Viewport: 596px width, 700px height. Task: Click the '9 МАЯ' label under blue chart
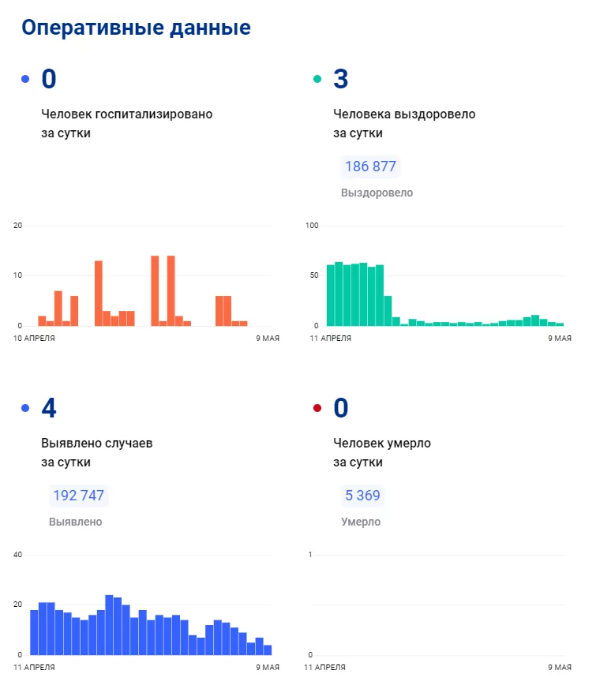pos(268,668)
